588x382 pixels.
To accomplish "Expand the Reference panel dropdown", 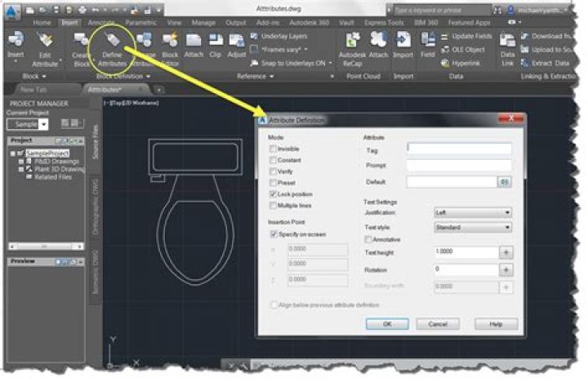I will point(255,76).
